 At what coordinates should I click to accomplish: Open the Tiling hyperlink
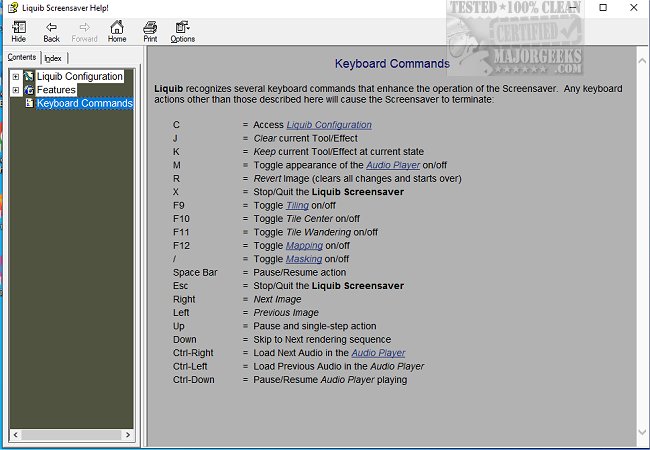tap(297, 205)
